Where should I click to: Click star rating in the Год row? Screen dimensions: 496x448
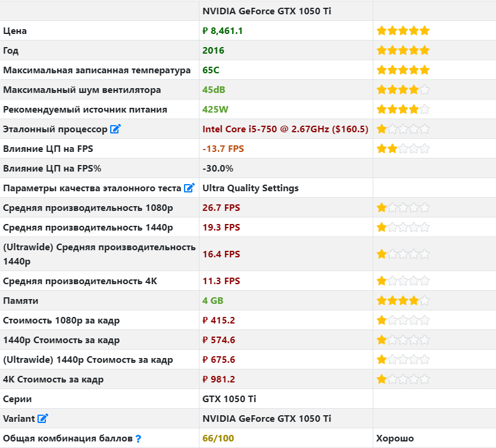click(403, 50)
